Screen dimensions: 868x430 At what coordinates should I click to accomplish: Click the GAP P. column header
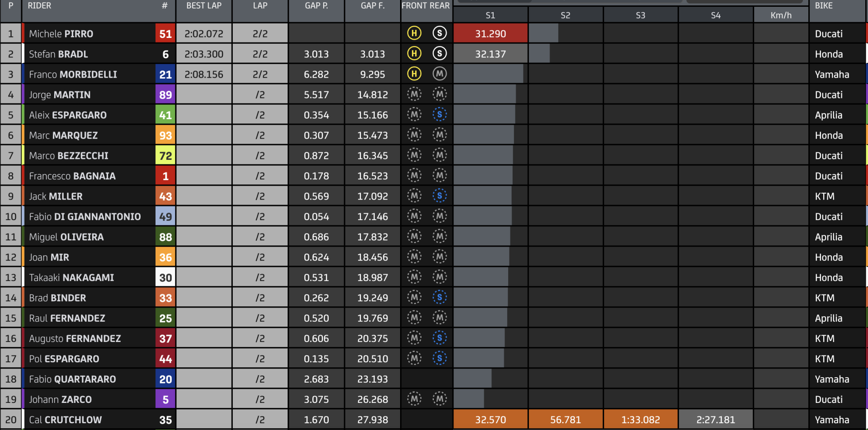point(316,6)
